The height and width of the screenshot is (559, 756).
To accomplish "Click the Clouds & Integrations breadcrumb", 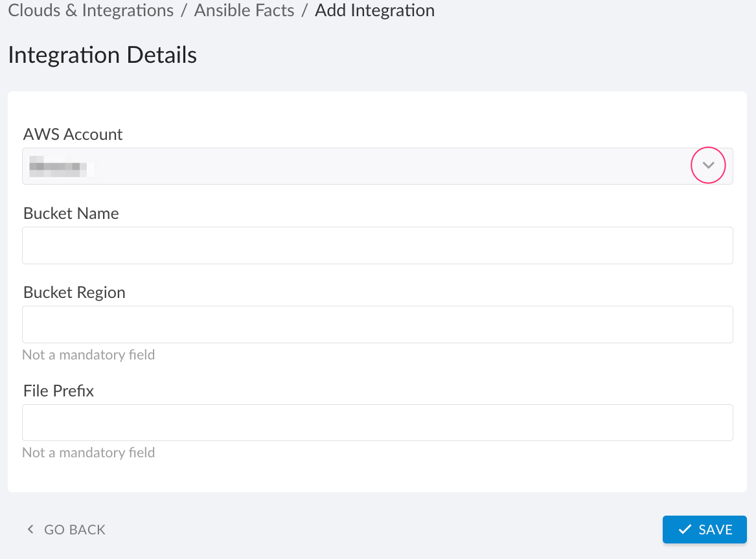I will click(90, 10).
